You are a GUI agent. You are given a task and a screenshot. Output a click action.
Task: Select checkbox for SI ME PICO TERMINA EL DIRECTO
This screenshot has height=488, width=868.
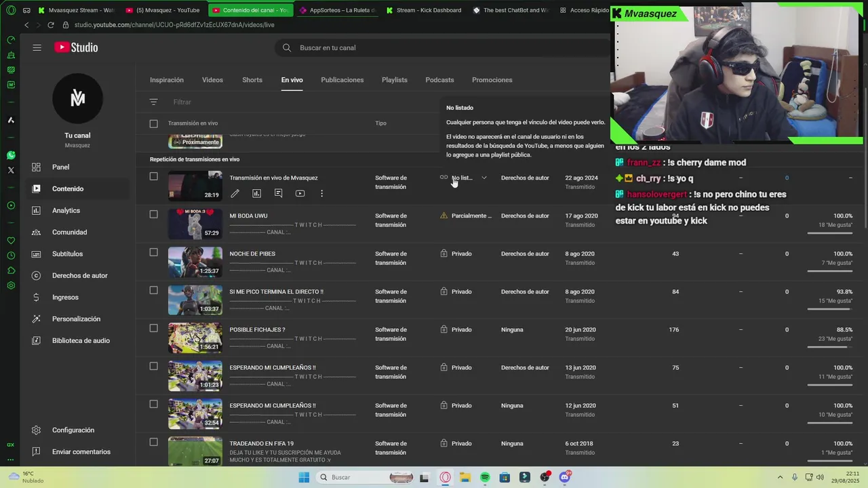[153, 290]
